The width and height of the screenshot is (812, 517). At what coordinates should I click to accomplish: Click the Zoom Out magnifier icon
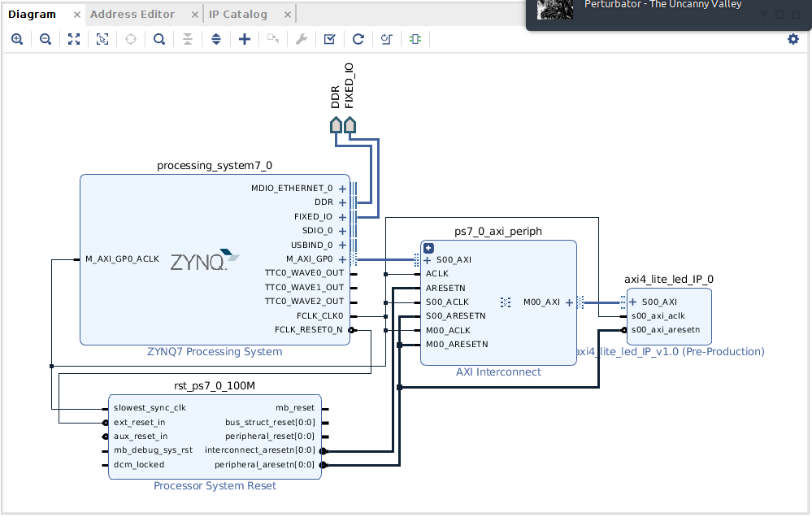tap(46, 39)
